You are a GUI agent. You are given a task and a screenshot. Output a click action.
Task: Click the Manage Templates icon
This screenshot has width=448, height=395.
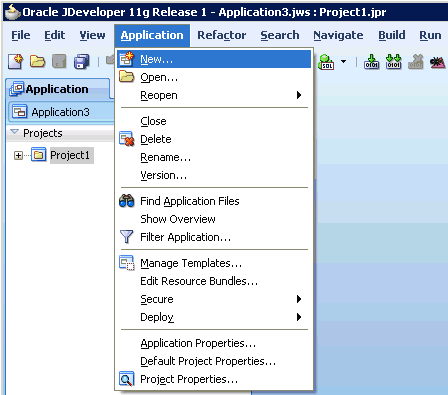[x=127, y=263]
